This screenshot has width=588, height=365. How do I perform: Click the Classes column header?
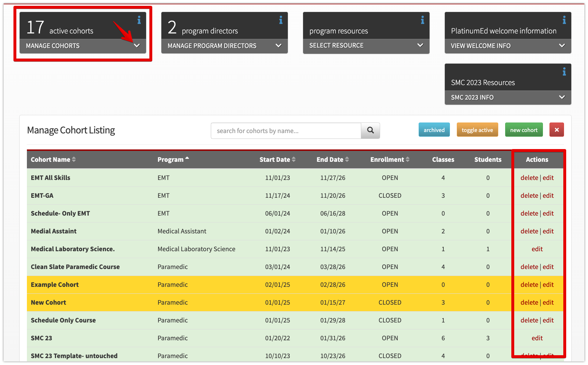(443, 160)
